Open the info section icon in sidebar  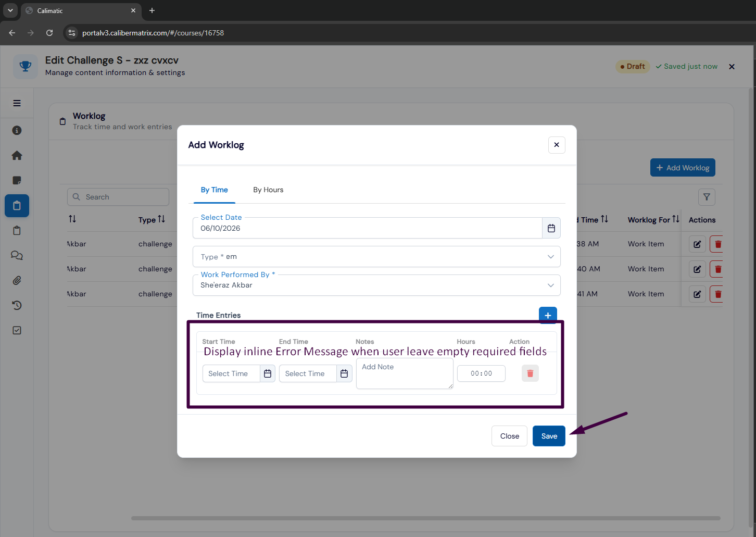pyautogui.click(x=17, y=130)
